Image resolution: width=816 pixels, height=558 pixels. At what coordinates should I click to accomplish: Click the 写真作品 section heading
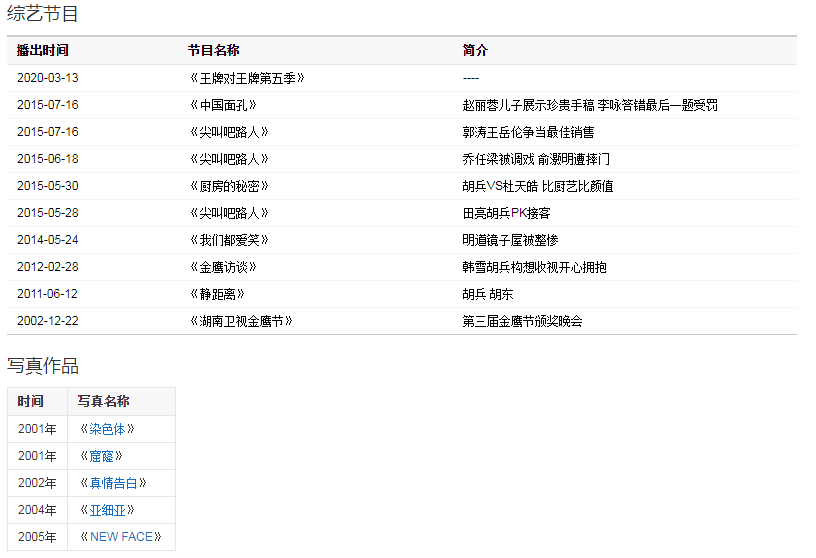coord(43,366)
